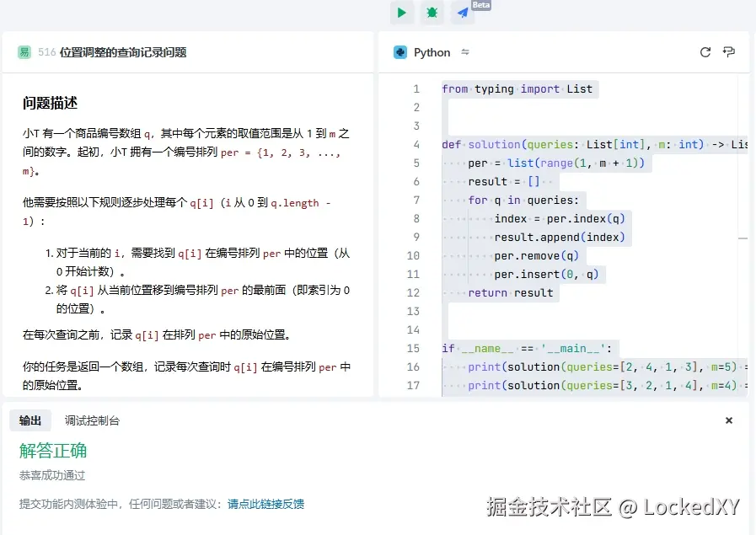This screenshot has width=756, height=535.
Task: Run the code with the green play icon
Action: coord(402,13)
